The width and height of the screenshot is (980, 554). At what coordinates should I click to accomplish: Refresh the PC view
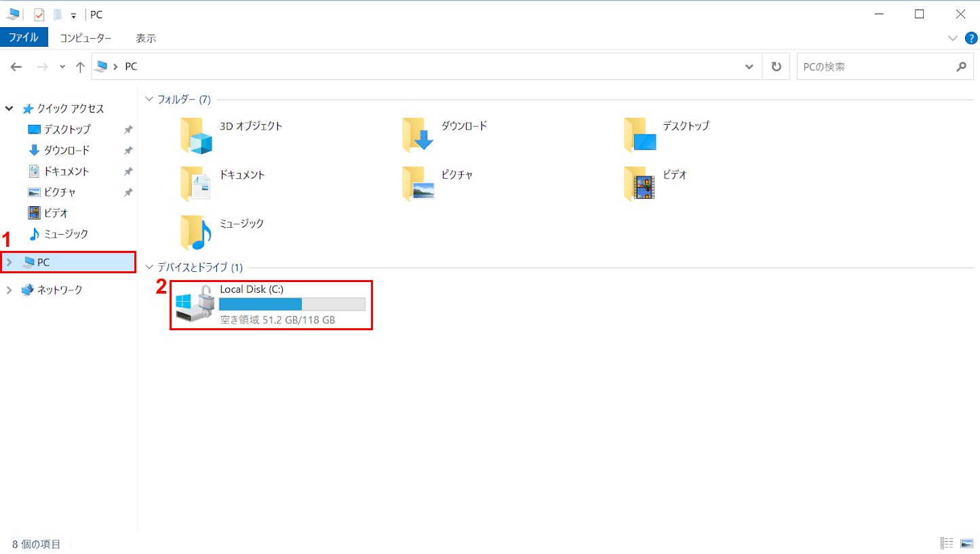pyautogui.click(x=777, y=67)
